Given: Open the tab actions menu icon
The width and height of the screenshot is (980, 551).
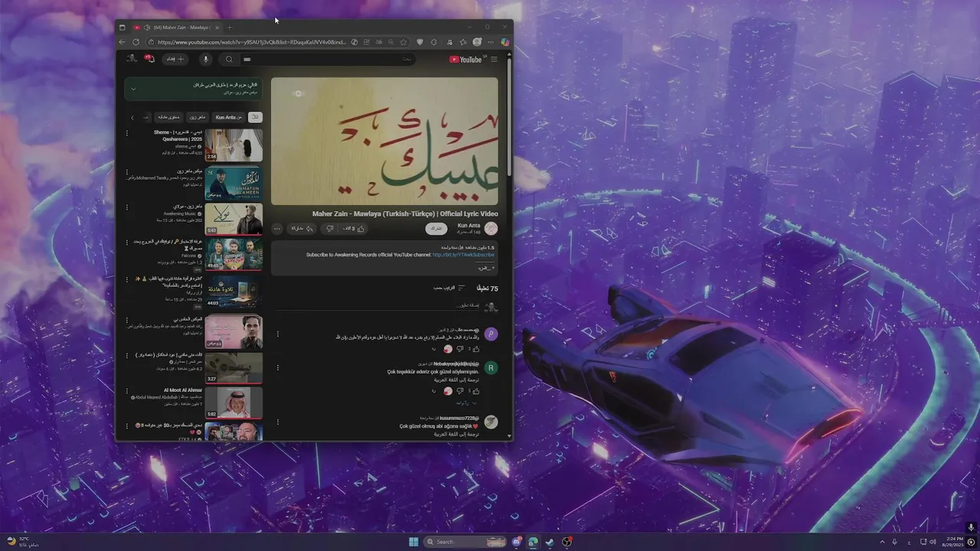Looking at the screenshot, I should click(x=122, y=28).
